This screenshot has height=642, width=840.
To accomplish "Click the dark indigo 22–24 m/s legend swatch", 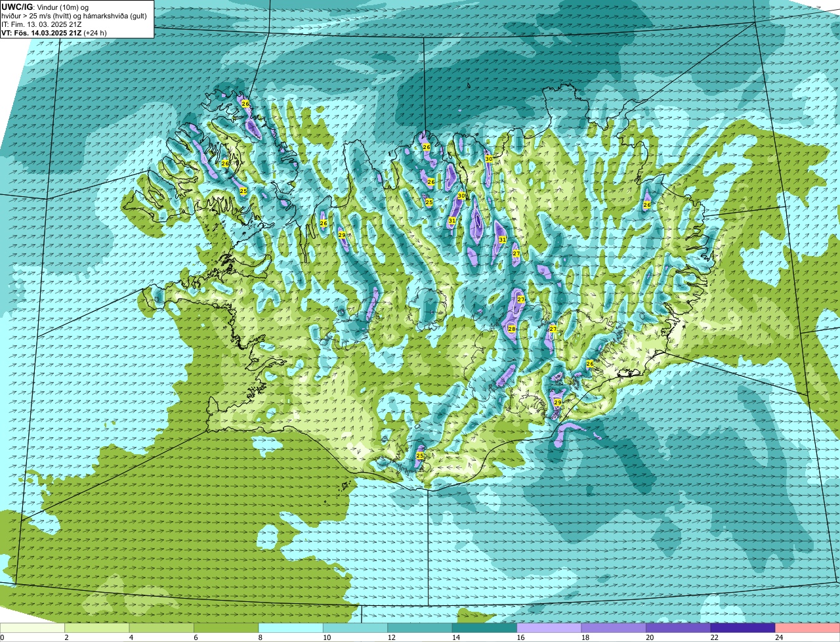I will pos(743,628).
